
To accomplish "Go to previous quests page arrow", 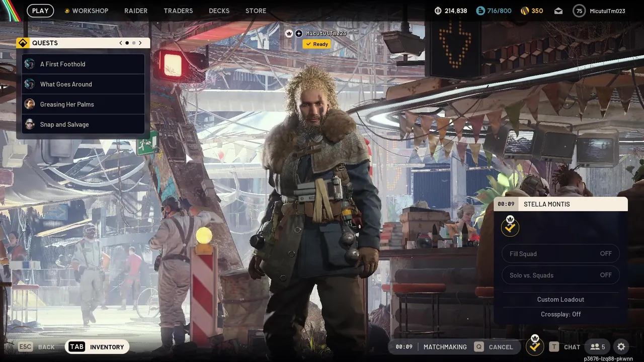I will pos(120,43).
